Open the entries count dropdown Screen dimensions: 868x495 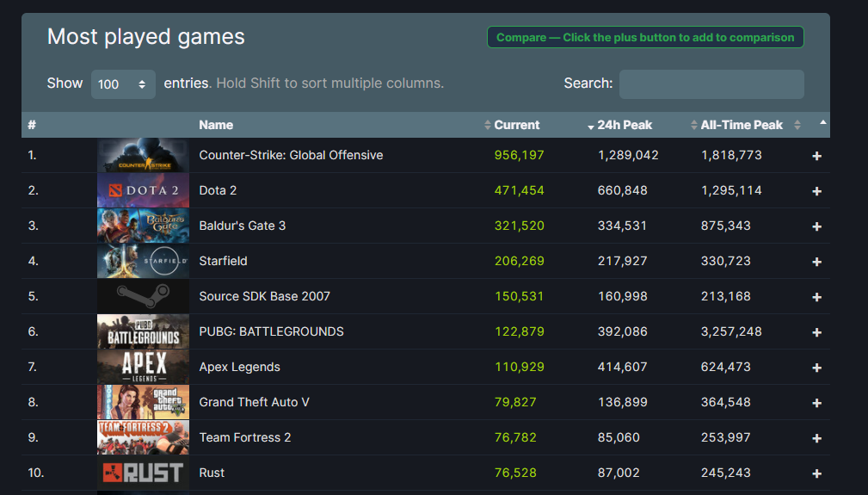(123, 84)
